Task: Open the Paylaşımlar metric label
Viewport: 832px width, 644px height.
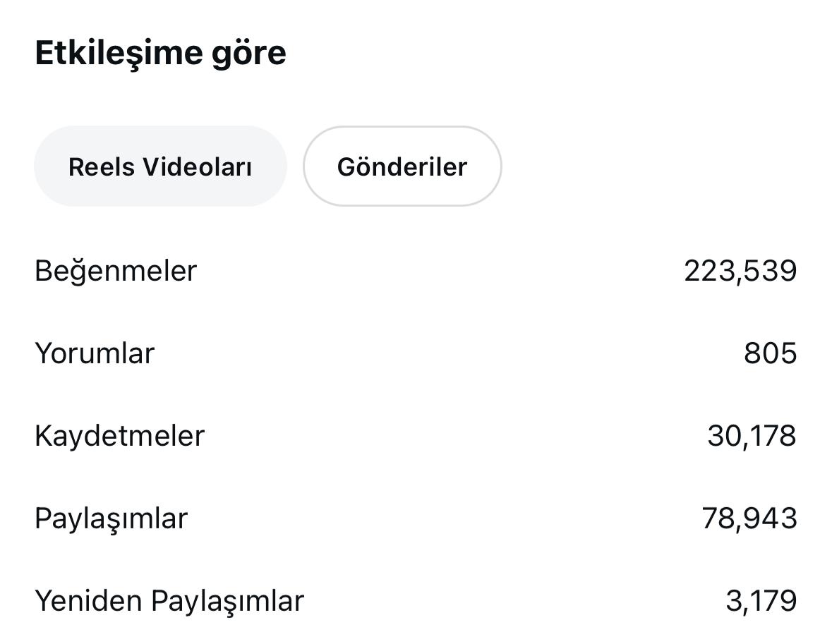Action: coord(111,519)
